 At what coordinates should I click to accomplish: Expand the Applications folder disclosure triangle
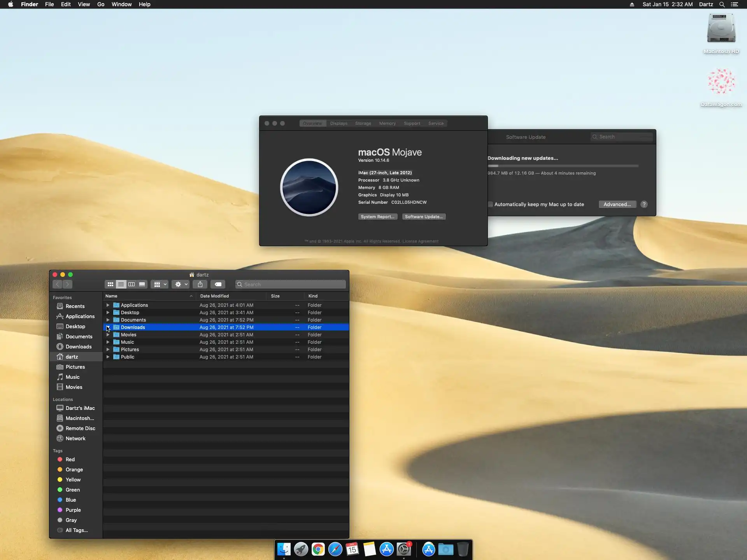coord(108,305)
